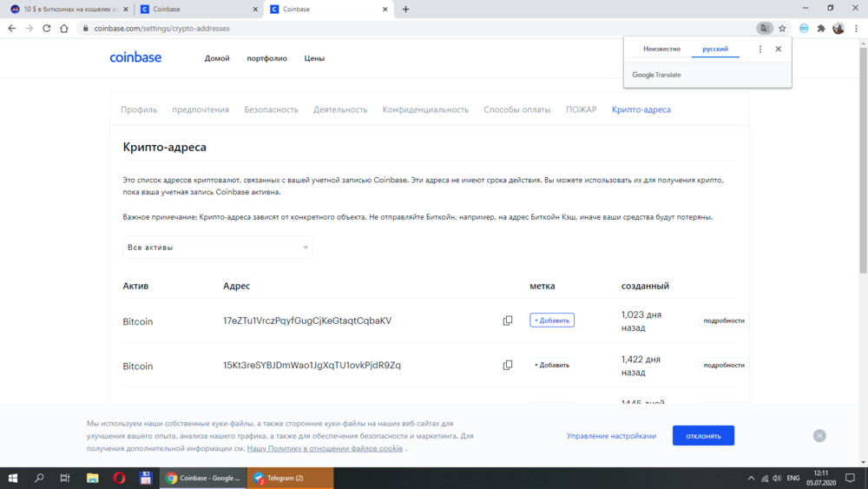Switch to Telegram in the taskbar

[x=291, y=478]
